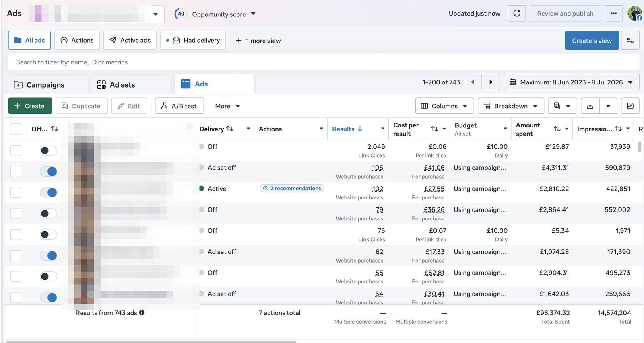Click the Opportunity score circle showing 40
Screen dimensions: 644x343
click(x=181, y=14)
